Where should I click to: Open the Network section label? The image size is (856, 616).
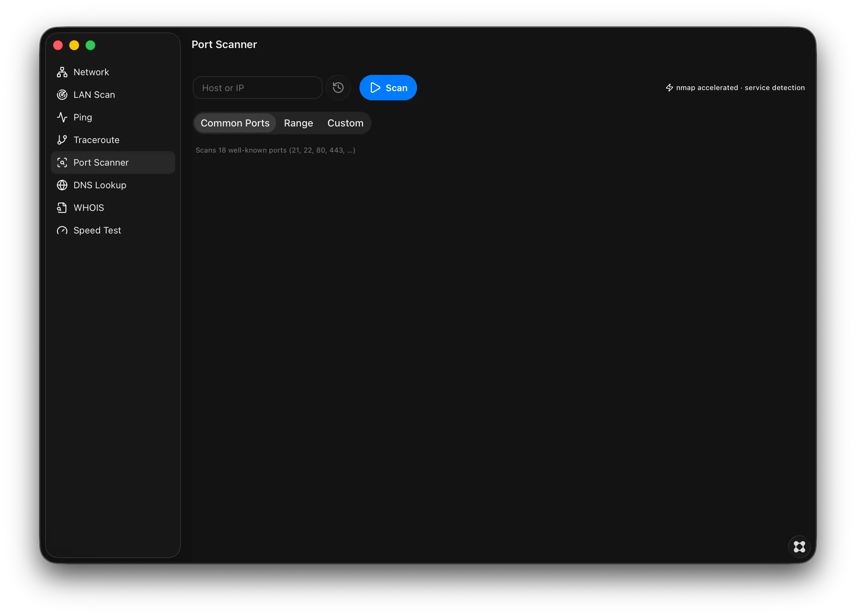point(91,72)
